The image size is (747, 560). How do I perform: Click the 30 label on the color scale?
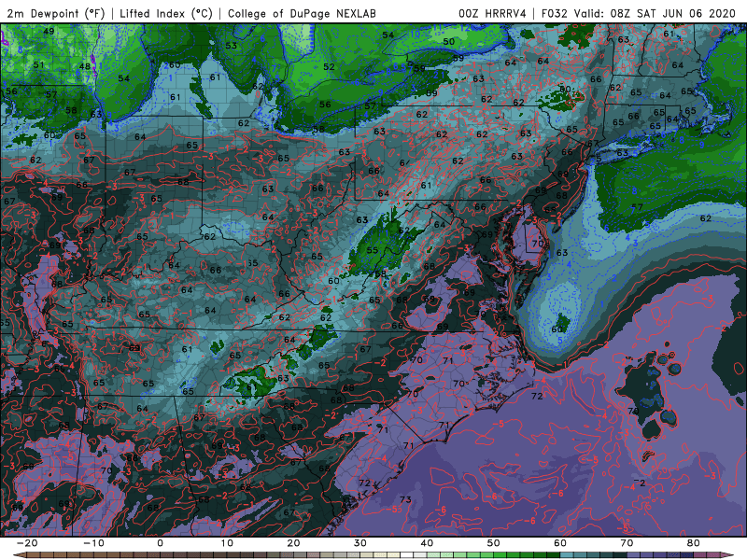(x=360, y=543)
